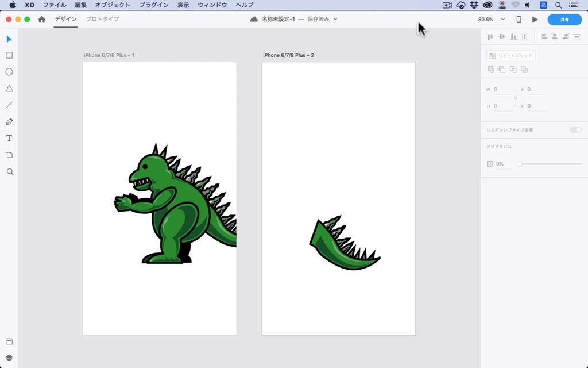Image resolution: width=588 pixels, height=368 pixels.
Task: Open the ヘルプ menu
Action: click(x=245, y=5)
